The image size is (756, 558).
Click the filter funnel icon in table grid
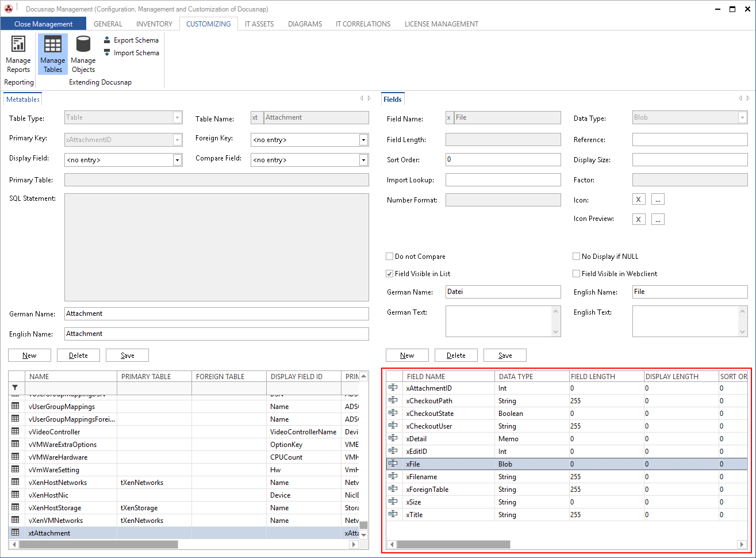pos(16,388)
